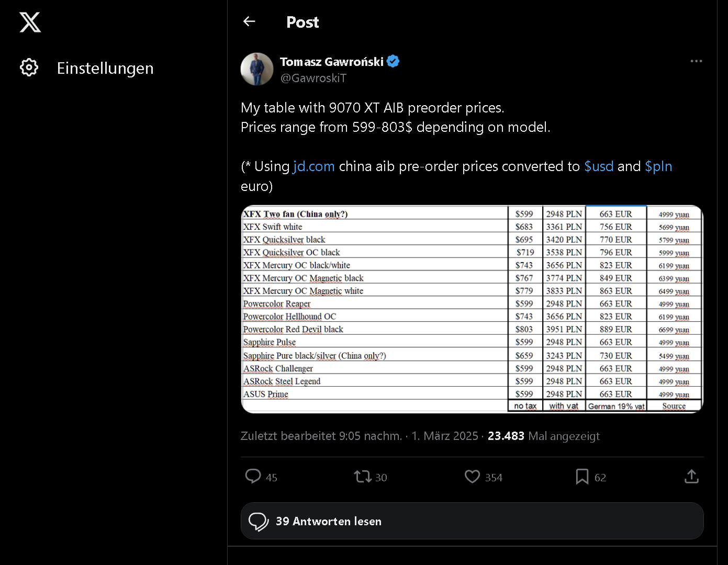Like the post with heart icon

(472, 477)
